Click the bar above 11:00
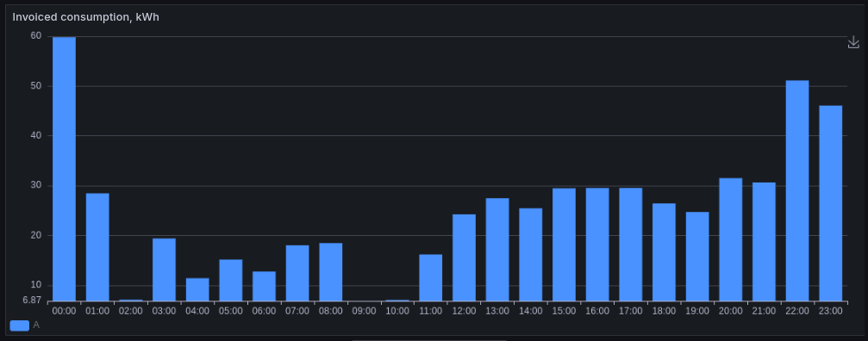 pyautogui.click(x=431, y=277)
